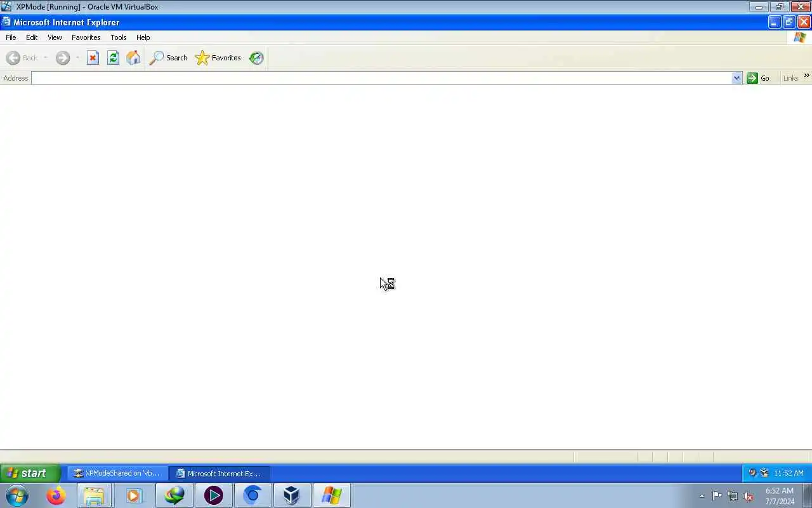Switch to XPModeShared taskbar button
The image size is (812, 508).
pos(117,473)
